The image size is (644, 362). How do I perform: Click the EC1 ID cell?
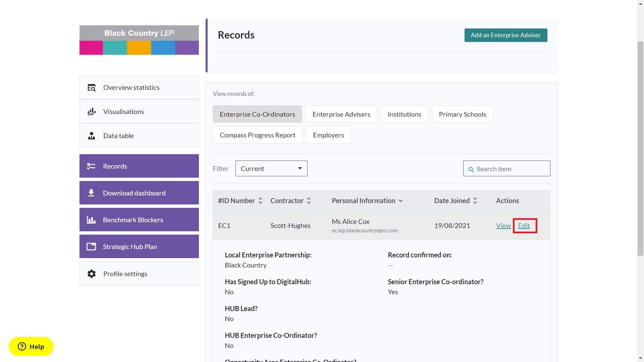pyautogui.click(x=224, y=226)
